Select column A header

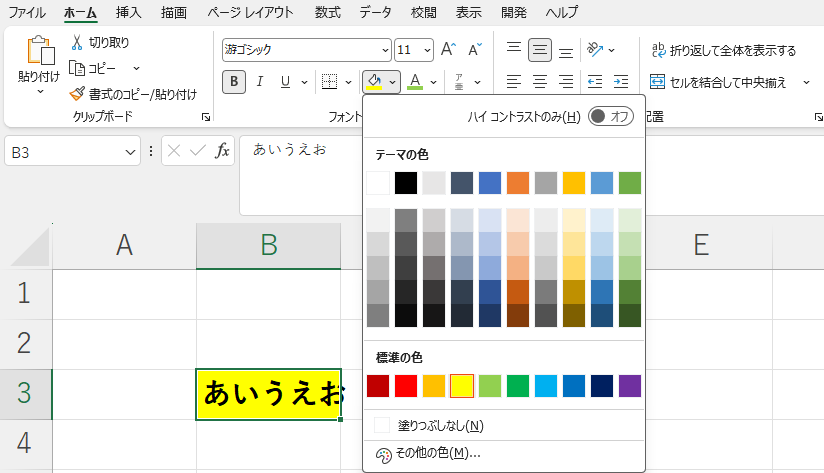(124, 245)
